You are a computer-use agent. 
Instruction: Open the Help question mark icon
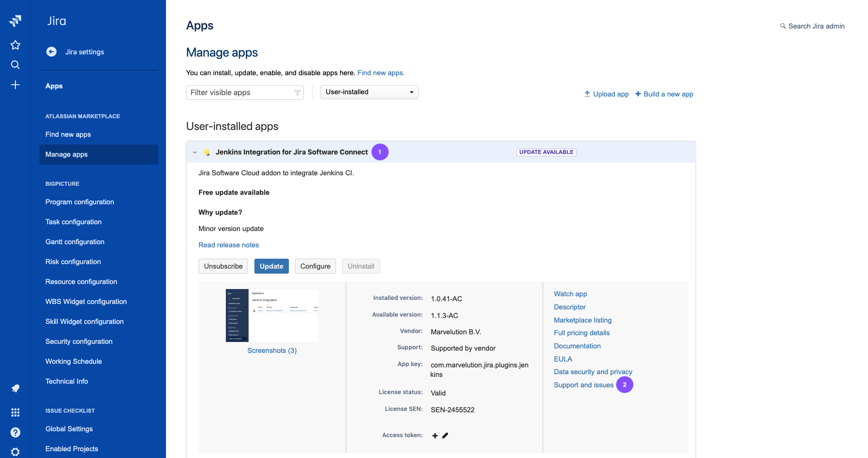point(15,432)
